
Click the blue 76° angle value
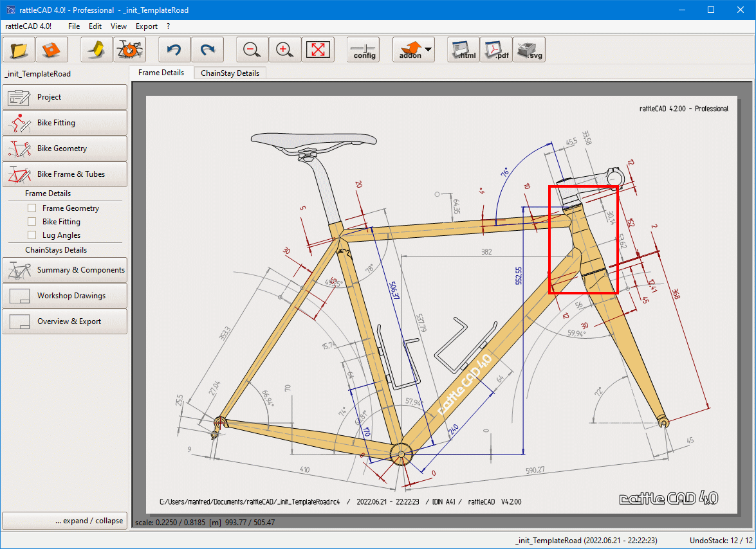(505, 172)
